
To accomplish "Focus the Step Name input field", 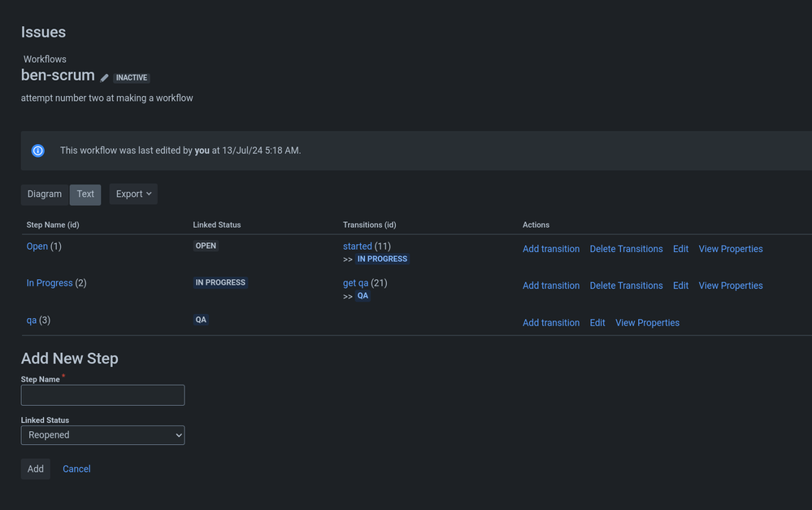I will point(102,395).
